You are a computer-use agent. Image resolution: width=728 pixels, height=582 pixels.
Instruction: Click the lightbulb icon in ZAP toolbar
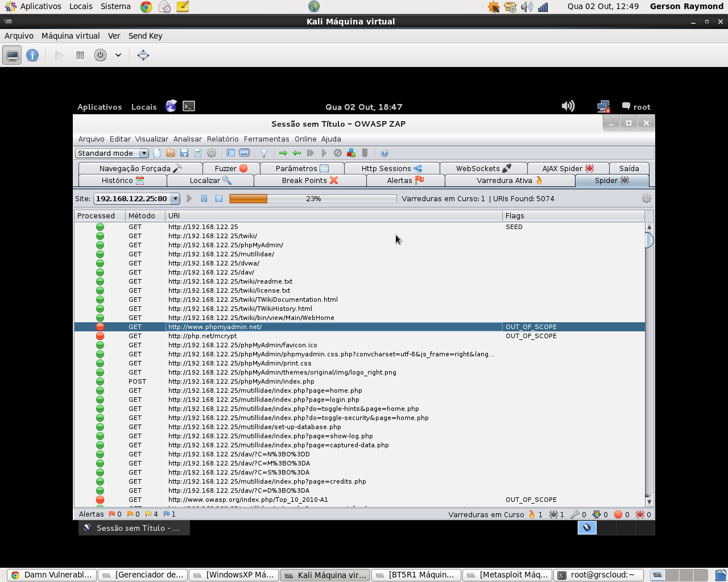pos(264,153)
